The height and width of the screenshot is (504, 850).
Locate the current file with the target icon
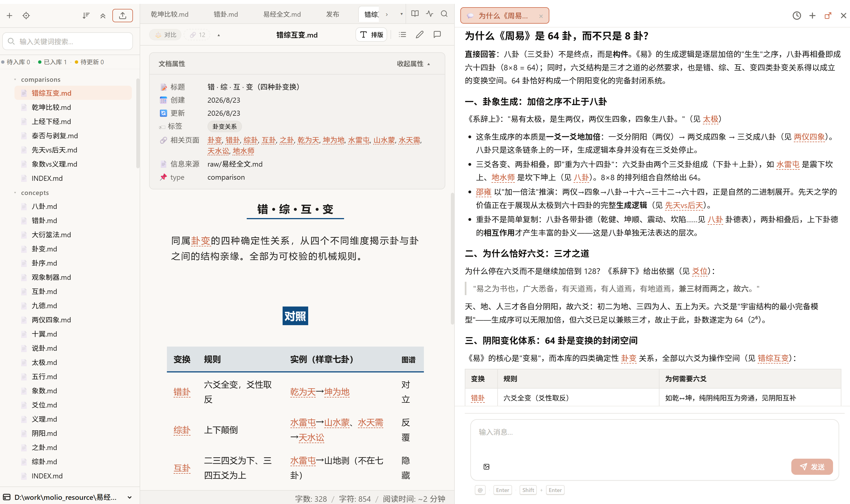(x=26, y=16)
